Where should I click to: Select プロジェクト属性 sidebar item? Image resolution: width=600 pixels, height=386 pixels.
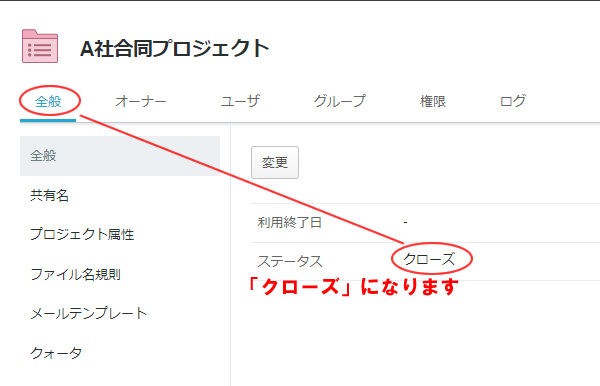[82, 234]
